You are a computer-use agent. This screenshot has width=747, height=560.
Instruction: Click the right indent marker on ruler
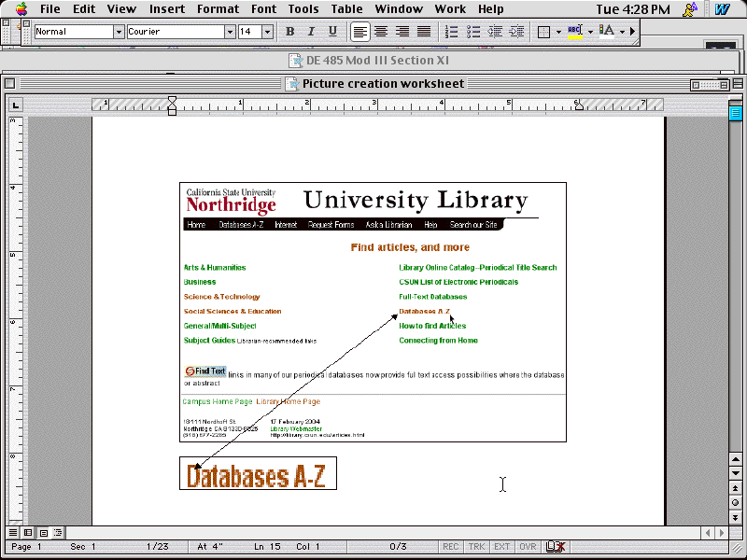(x=579, y=106)
